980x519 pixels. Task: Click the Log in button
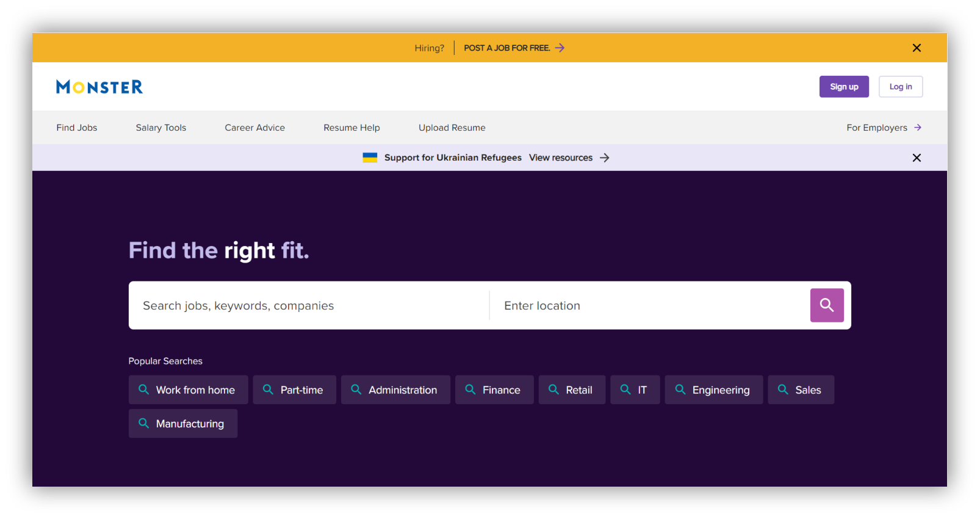click(x=901, y=87)
